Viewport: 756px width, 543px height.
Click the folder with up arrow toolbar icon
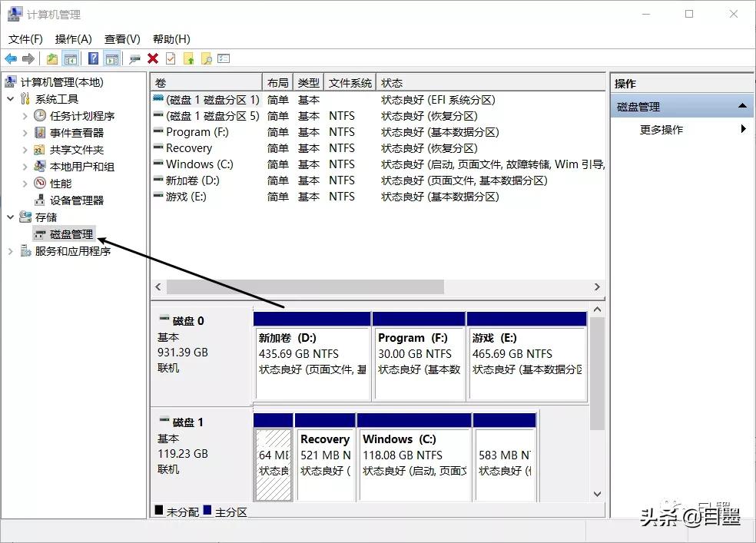[x=188, y=58]
